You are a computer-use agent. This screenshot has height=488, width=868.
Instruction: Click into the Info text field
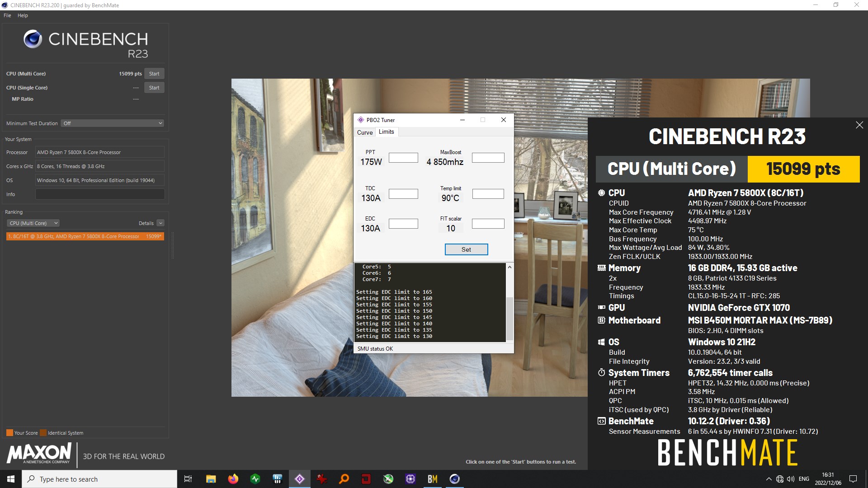tap(100, 194)
